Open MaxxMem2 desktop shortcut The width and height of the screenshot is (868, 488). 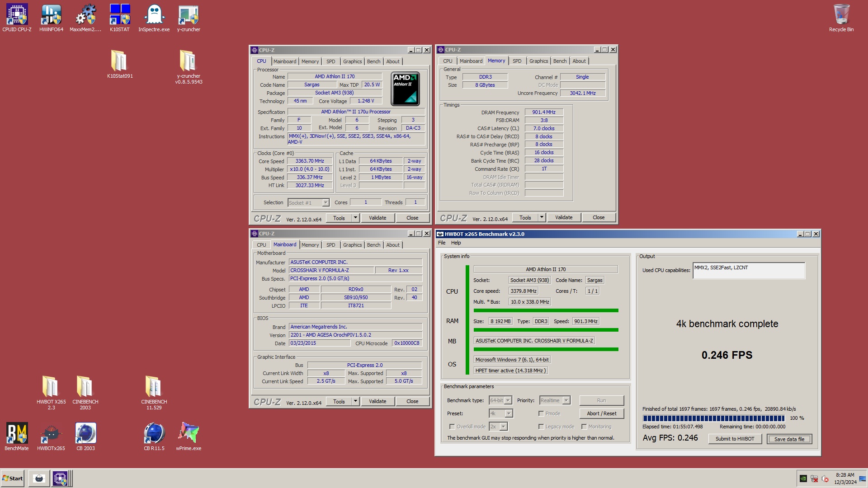coord(85,18)
